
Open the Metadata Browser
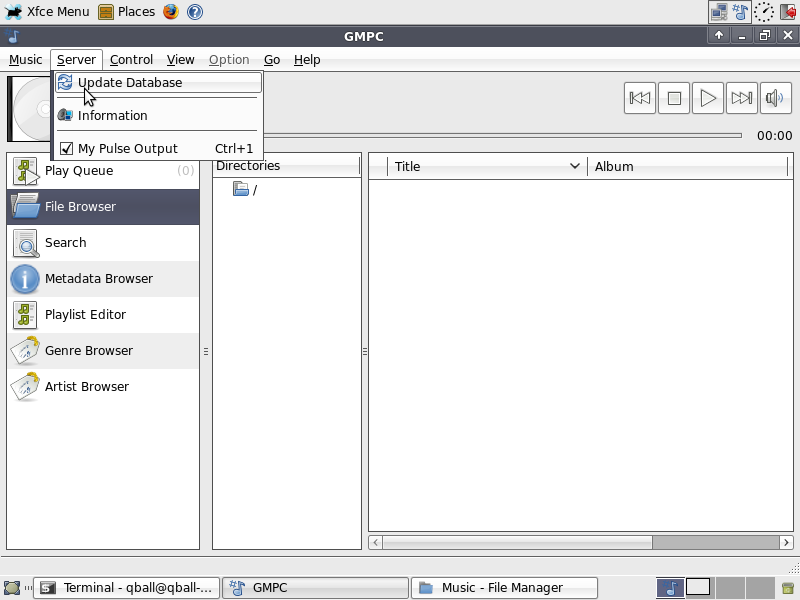103,279
